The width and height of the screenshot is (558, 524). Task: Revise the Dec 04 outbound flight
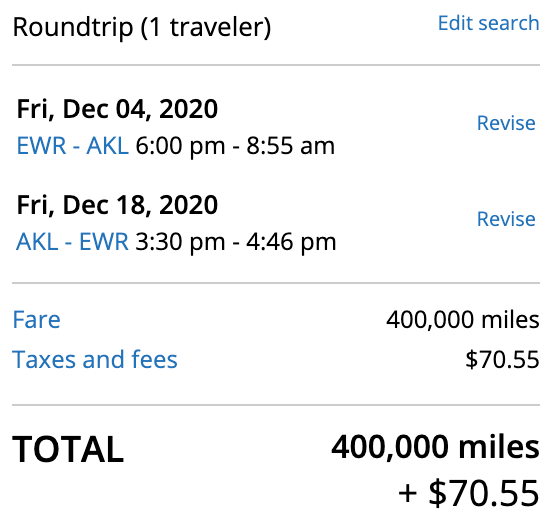tap(506, 123)
